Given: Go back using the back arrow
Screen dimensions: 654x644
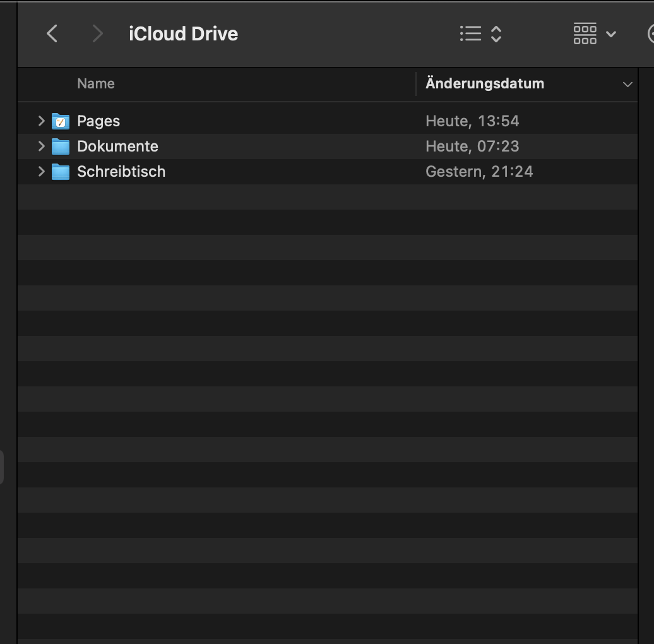Looking at the screenshot, I should [52, 33].
